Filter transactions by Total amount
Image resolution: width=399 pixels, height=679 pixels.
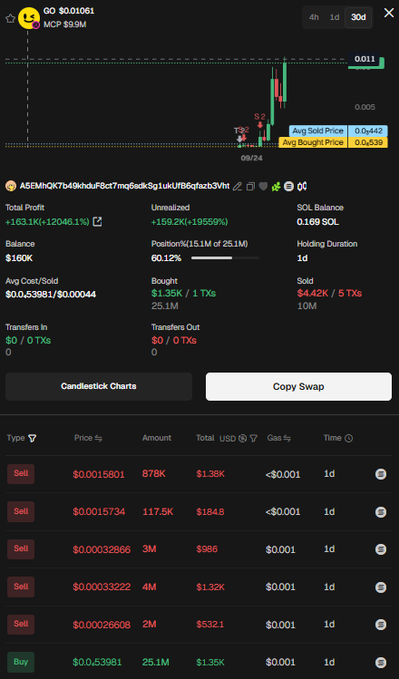(253, 439)
